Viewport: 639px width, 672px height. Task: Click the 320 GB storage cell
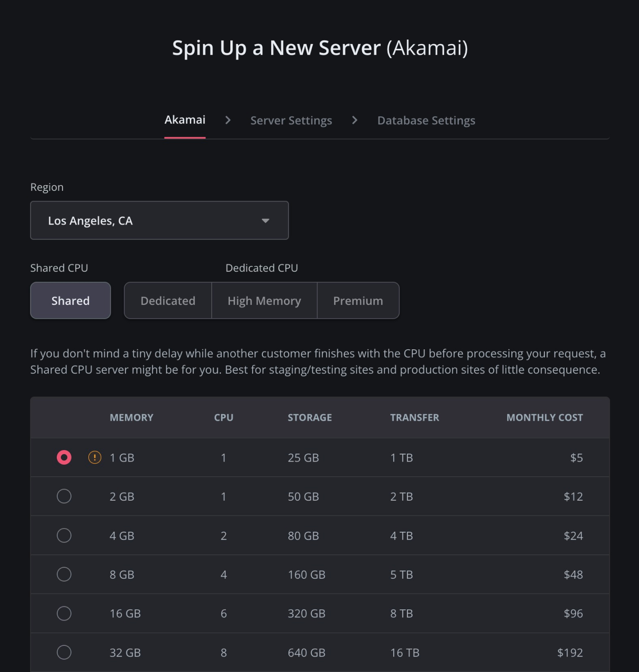(x=307, y=614)
